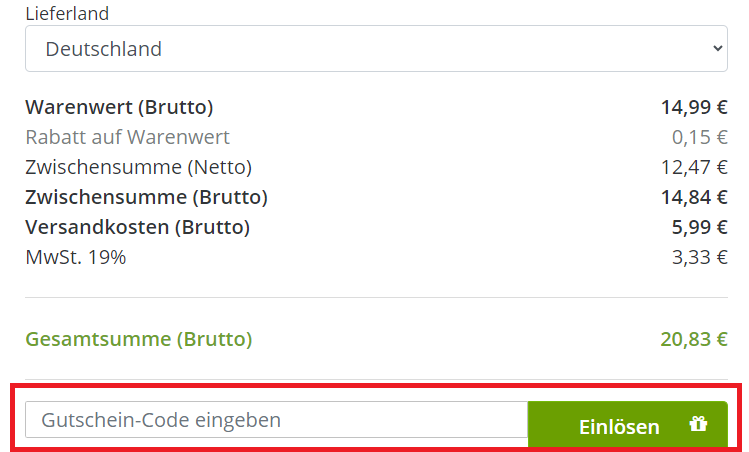Image resolution: width=749 pixels, height=452 pixels.
Task: Select the 0,15 € discount amount
Action: [699, 137]
